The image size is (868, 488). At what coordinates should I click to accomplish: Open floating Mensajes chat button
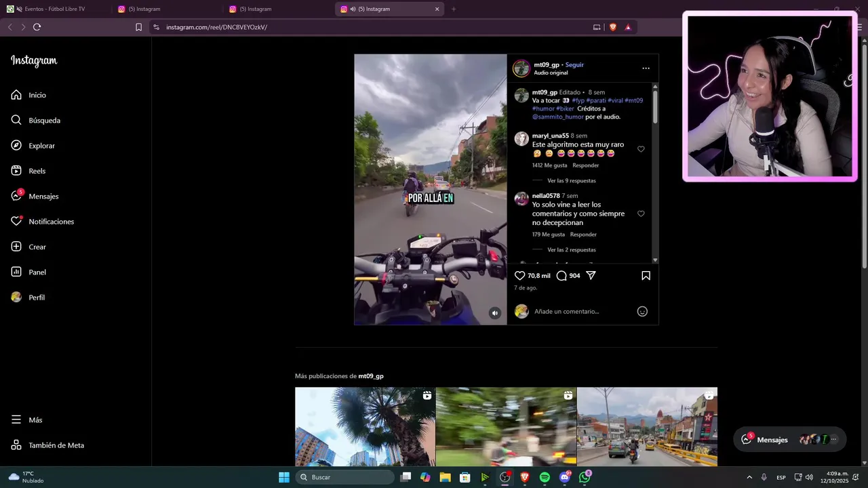790,439
